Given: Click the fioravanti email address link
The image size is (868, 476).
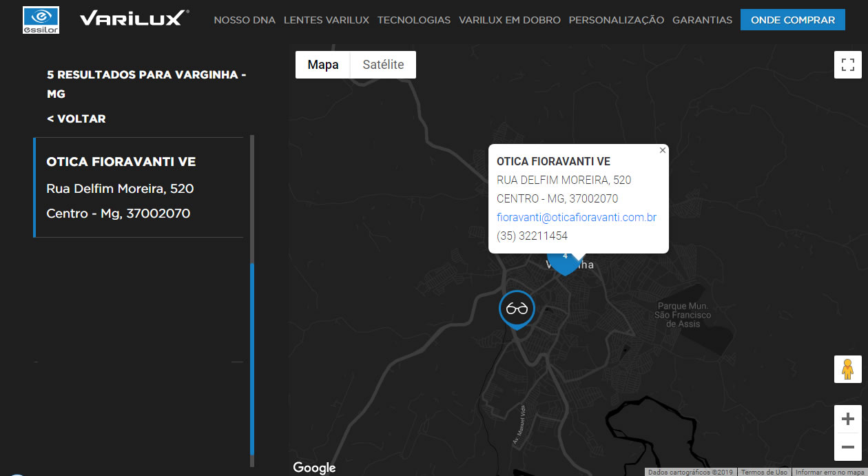Looking at the screenshot, I should (x=577, y=217).
